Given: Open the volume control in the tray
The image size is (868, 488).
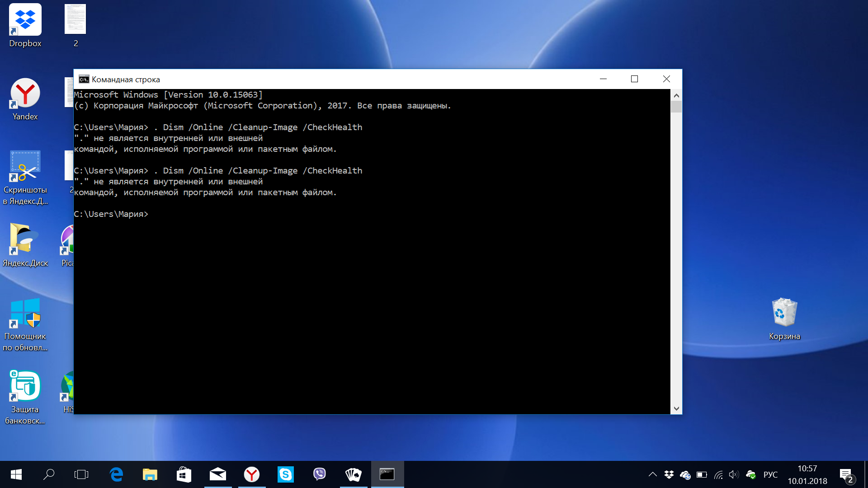Looking at the screenshot, I should pyautogui.click(x=733, y=474).
